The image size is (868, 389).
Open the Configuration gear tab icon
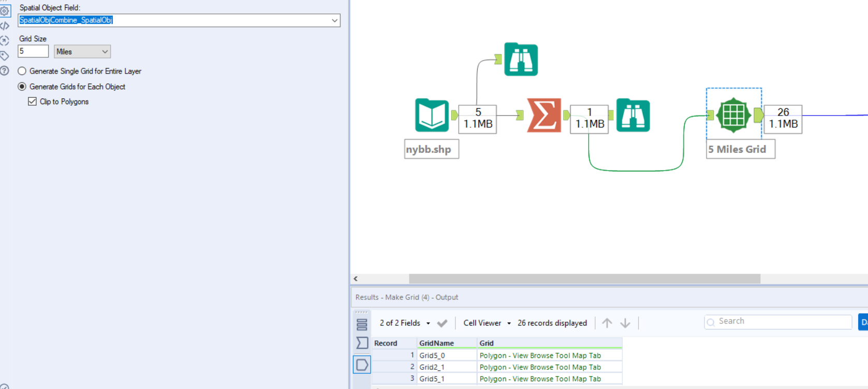5,11
